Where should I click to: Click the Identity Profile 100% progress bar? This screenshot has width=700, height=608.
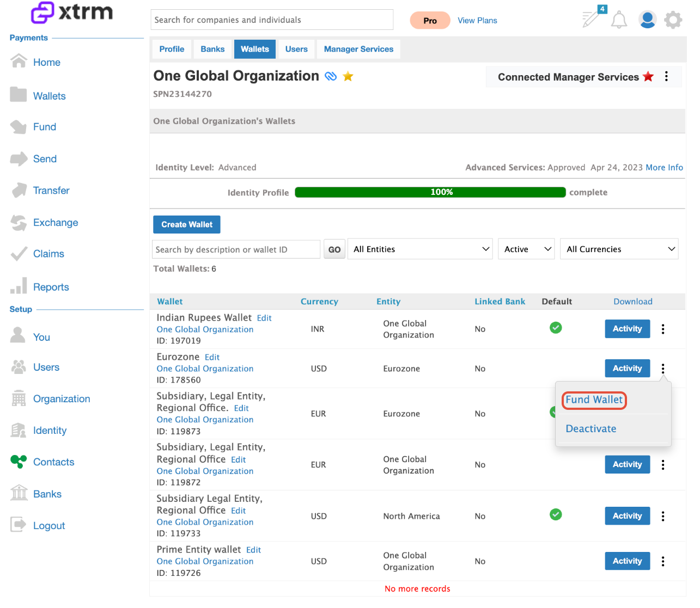pyautogui.click(x=430, y=192)
